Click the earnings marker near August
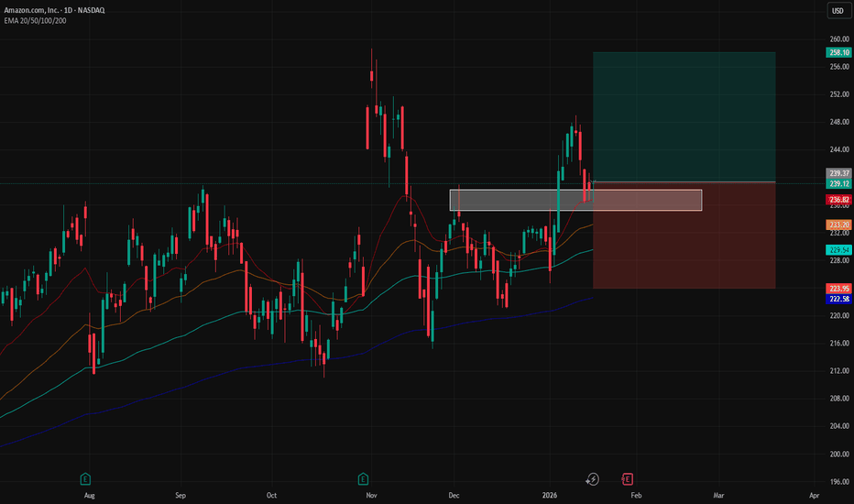This screenshot has width=854, height=504. pos(85,478)
